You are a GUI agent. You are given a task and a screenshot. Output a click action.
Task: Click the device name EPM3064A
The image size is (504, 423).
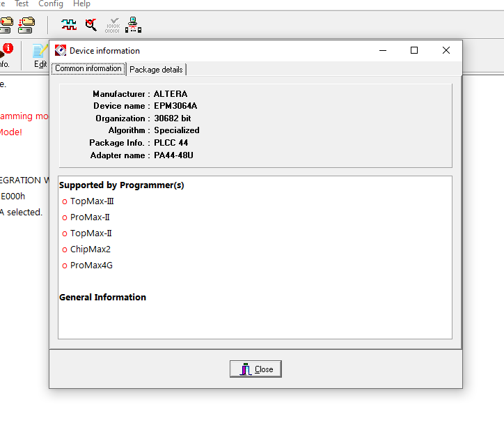[x=175, y=106]
